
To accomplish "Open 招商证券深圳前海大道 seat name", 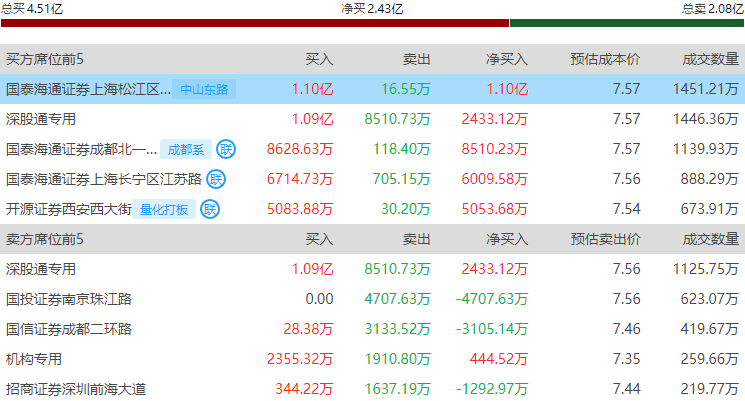I will pos(76,389).
